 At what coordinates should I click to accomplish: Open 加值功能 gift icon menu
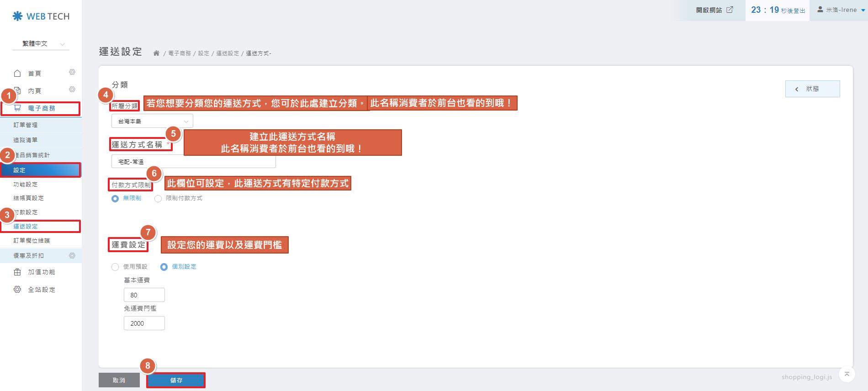pyautogui.click(x=17, y=272)
